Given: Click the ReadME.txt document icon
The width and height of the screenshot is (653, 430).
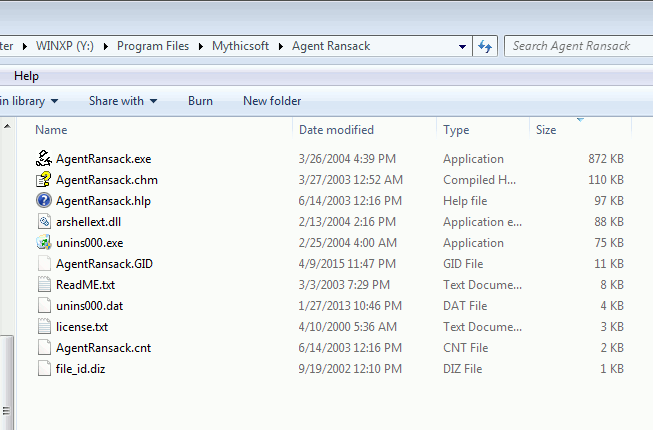Looking at the screenshot, I should 44,285.
